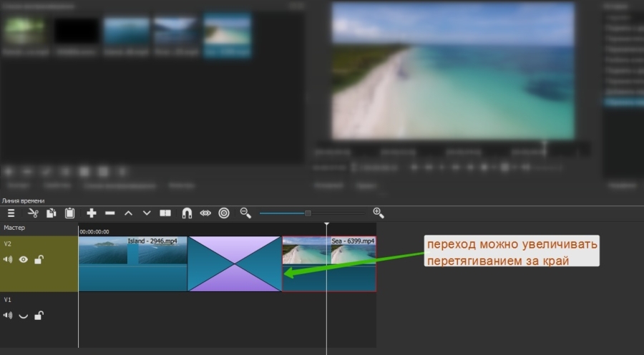Zoom in the timeline with magnifier plus
This screenshot has width=644, height=355.
point(379,213)
